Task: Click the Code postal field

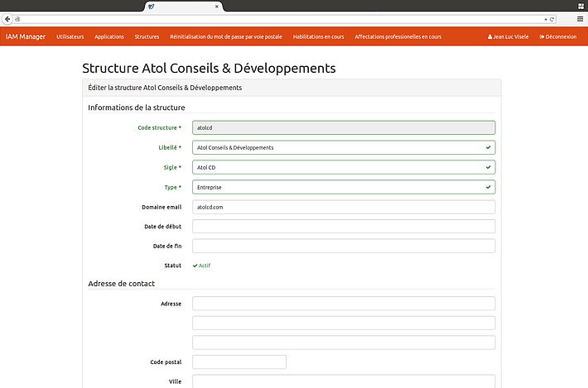Action: click(x=239, y=362)
